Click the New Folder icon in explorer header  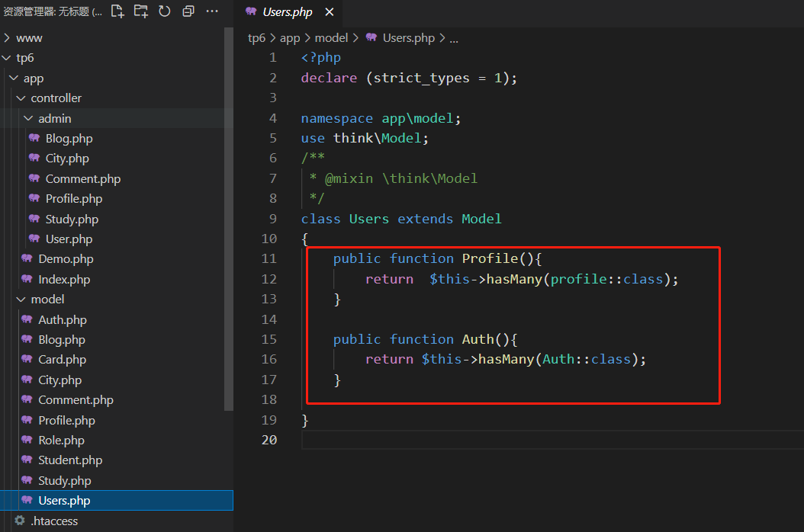pyautogui.click(x=141, y=11)
